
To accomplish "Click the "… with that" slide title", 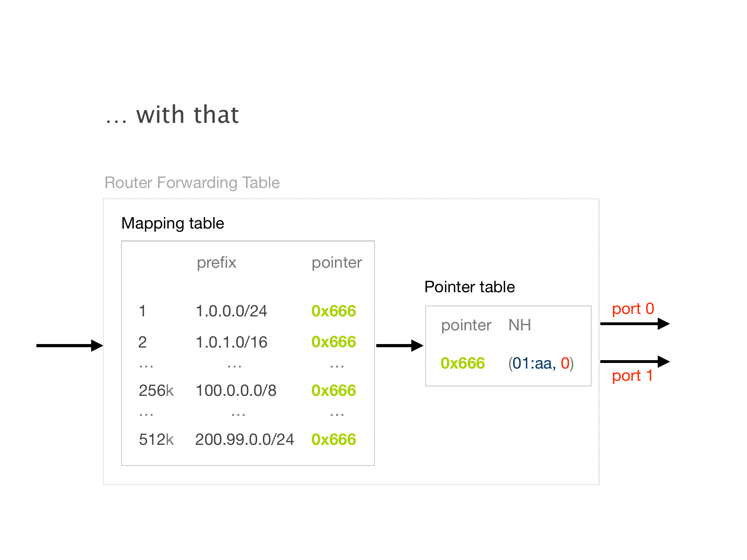I will point(172,115).
